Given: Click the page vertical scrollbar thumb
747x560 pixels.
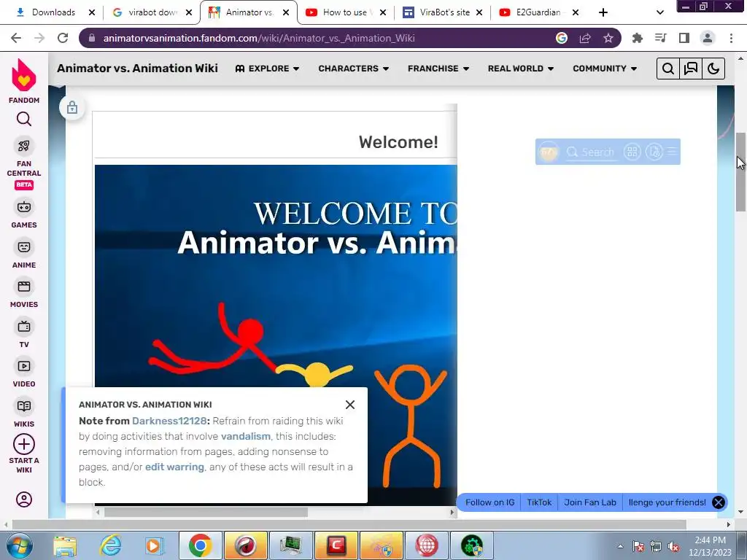Looking at the screenshot, I should [x=741, y=171].
